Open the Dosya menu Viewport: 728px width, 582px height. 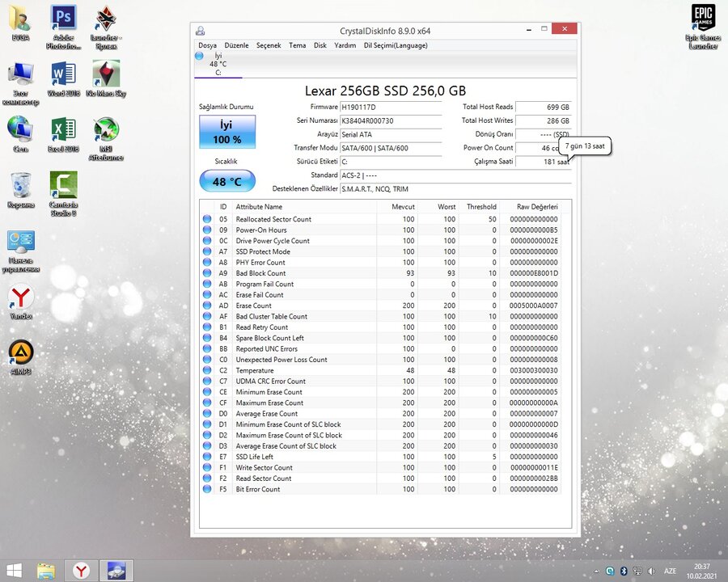click(x=208, y=45)
